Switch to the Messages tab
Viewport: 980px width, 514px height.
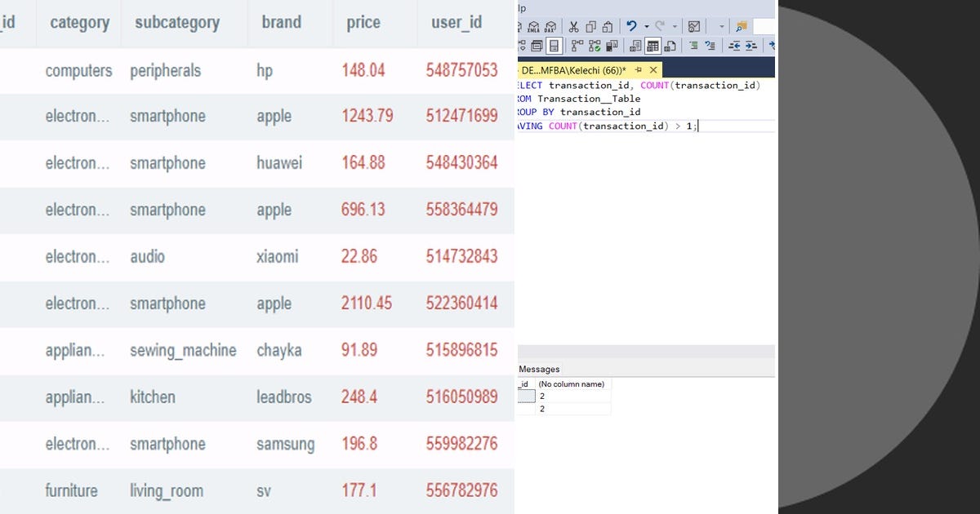(x=538, y=369)
